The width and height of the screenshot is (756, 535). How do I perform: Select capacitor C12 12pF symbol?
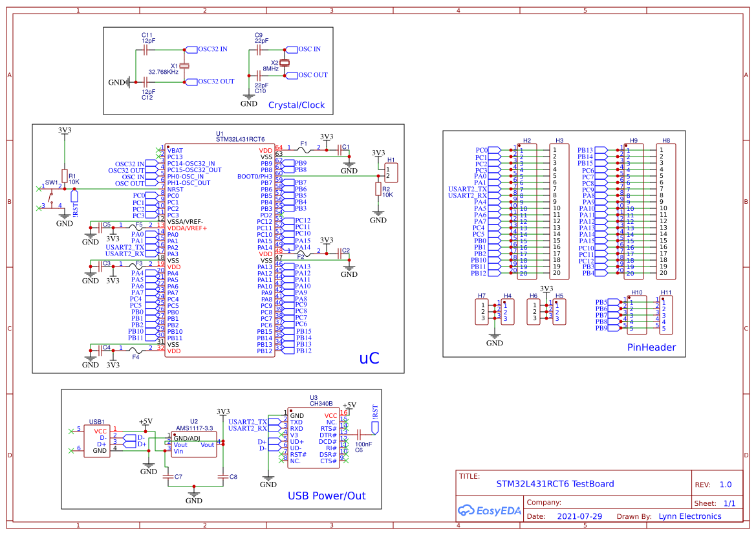coord(146,83)
